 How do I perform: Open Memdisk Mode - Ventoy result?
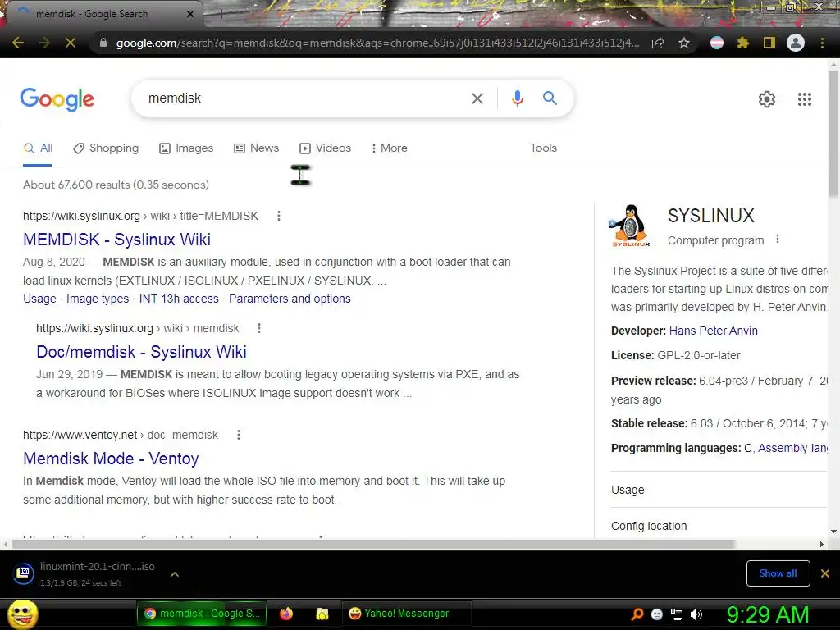tap(111, 459)
